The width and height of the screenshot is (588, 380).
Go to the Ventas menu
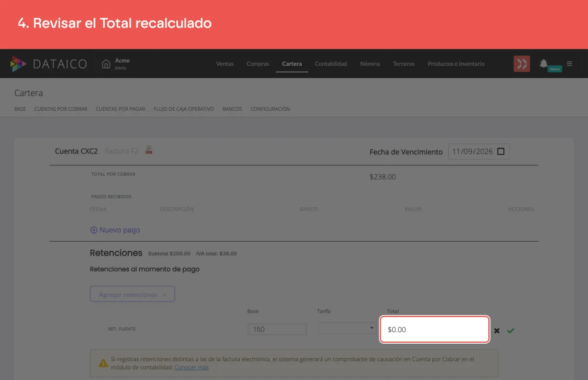coord(225,64)
